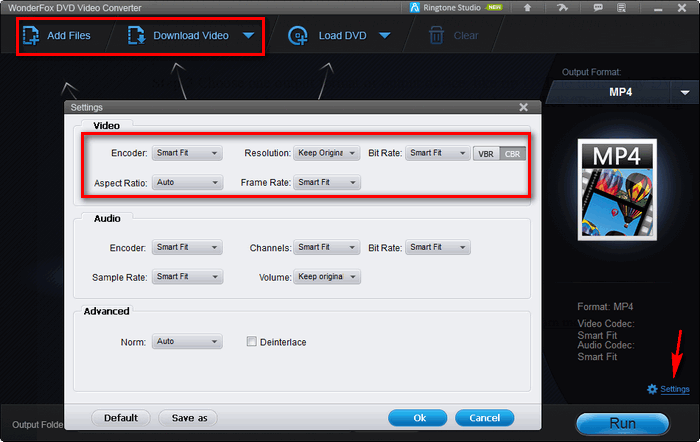The image size is (700, 442).
Task: Click the Clear trash can icon
Action: 436,35
